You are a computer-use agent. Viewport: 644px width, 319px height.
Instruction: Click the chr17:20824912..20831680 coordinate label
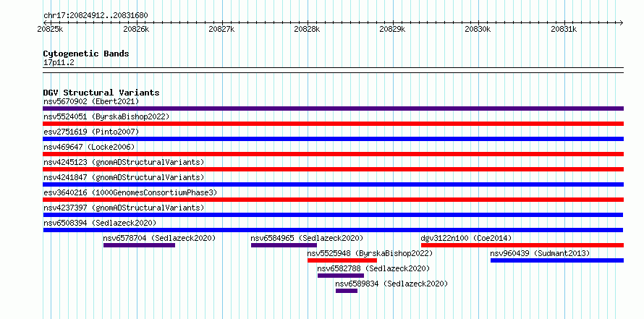[96, 15]
